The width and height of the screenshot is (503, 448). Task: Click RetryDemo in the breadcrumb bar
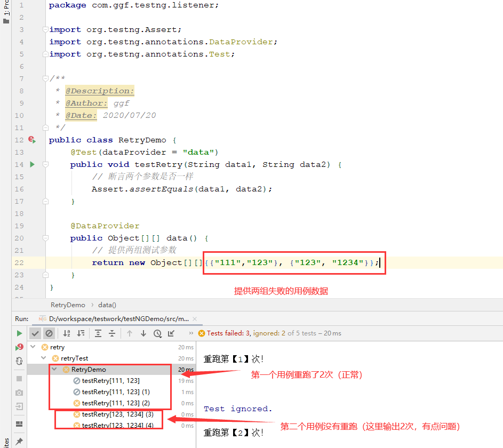pyautogui.click(x=68, y=305)
